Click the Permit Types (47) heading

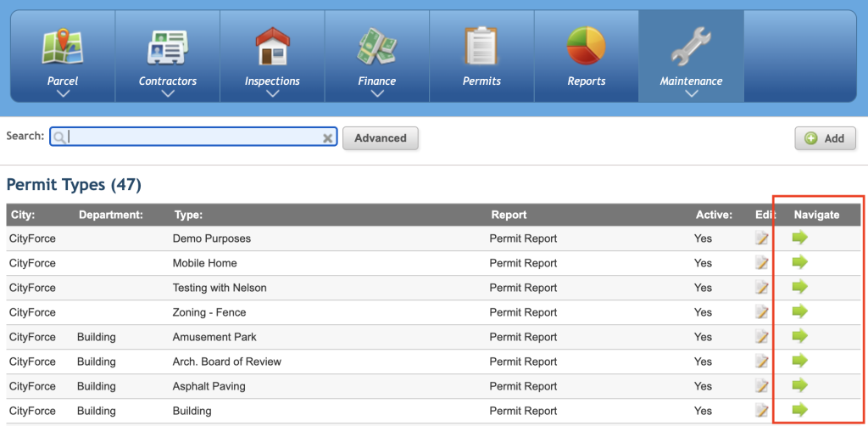click(74, 184)
